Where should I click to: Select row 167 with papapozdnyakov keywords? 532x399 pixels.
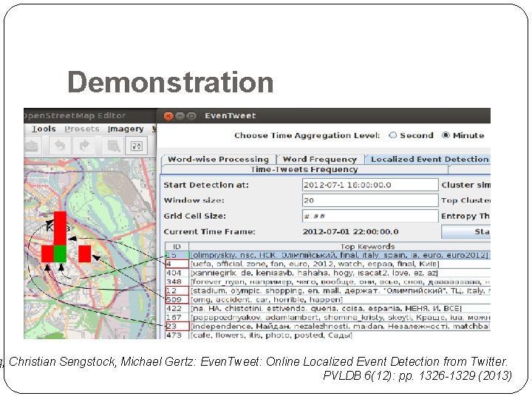click(328, 317)
